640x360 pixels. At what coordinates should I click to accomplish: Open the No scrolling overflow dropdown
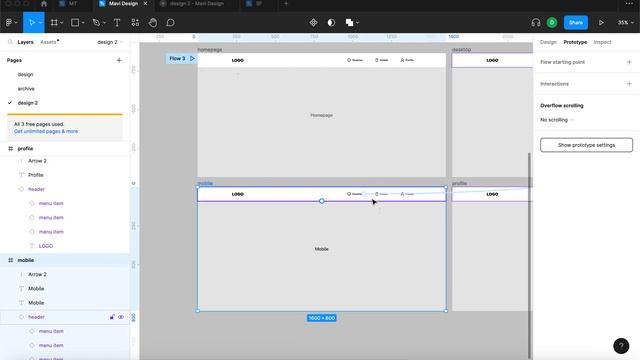[557, 120]
